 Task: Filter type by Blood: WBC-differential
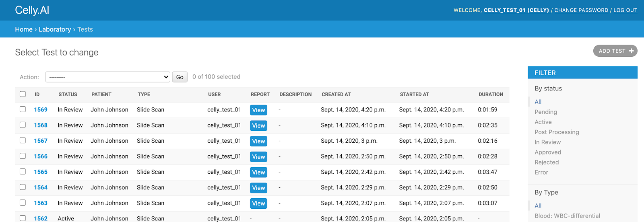click(567, 216)
